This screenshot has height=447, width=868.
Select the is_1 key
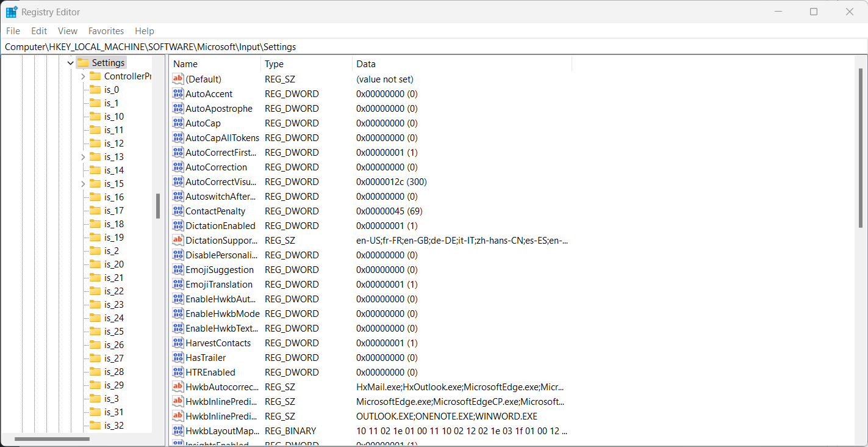coord(111,103)
